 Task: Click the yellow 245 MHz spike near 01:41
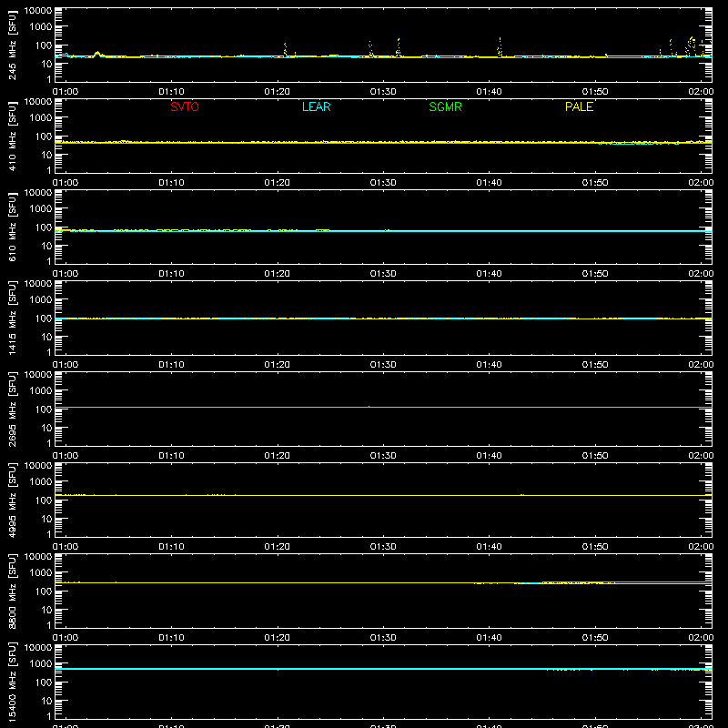tap(500, 47)
